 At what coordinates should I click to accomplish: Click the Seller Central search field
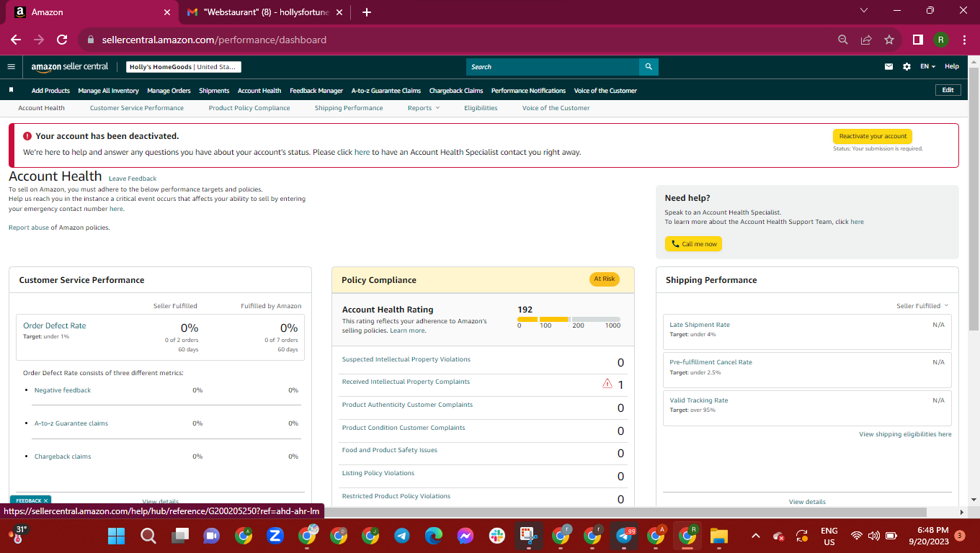point(552,67)
